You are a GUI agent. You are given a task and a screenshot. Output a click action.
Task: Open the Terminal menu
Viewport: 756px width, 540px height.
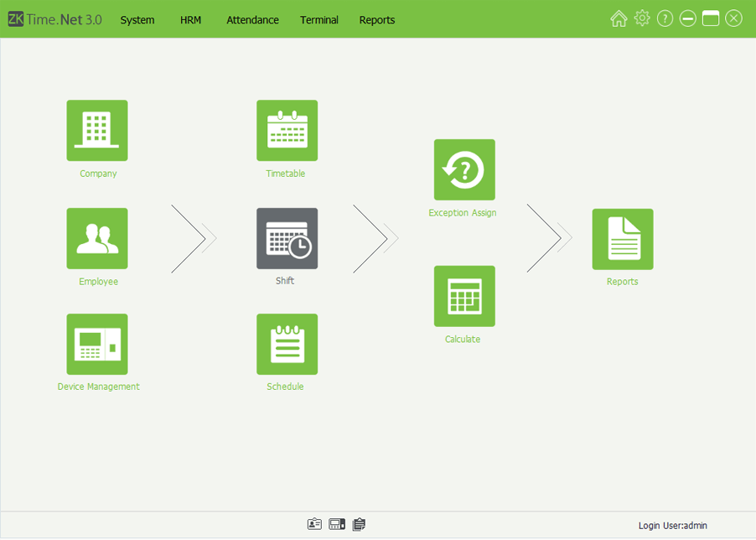pyautogui.click(x=319, y=19)
